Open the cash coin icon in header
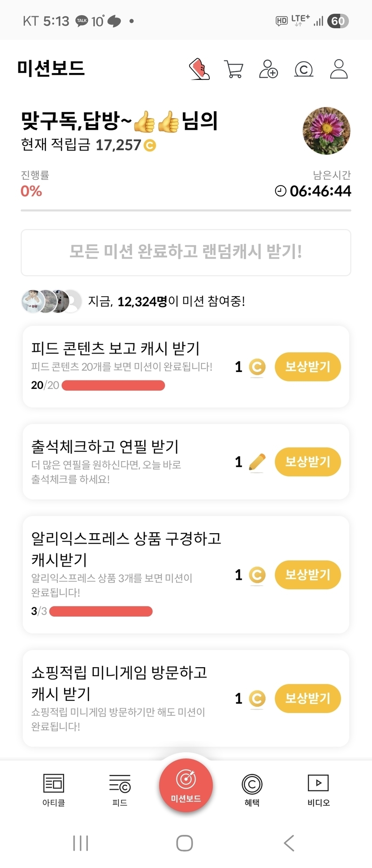Image resolution: width=372 pixels, height=868 pixels. click(303, 69)
